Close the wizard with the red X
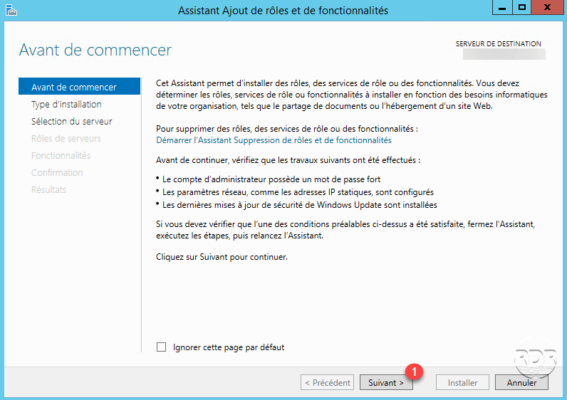Screen dimensions: 567x400 tap(547, 7)
